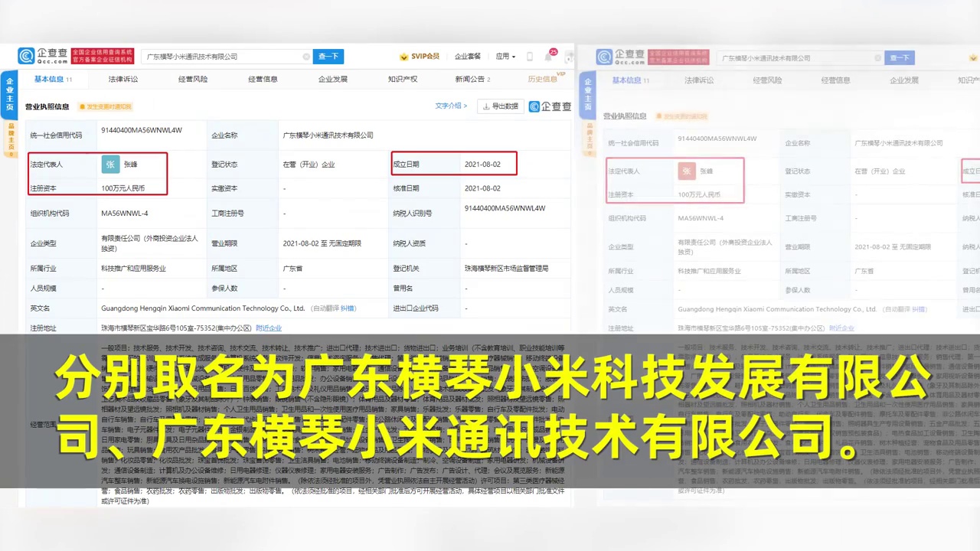Screen dimensions: 980x551
Task: Clear the search box in the right panel
Action: (877, 58)
